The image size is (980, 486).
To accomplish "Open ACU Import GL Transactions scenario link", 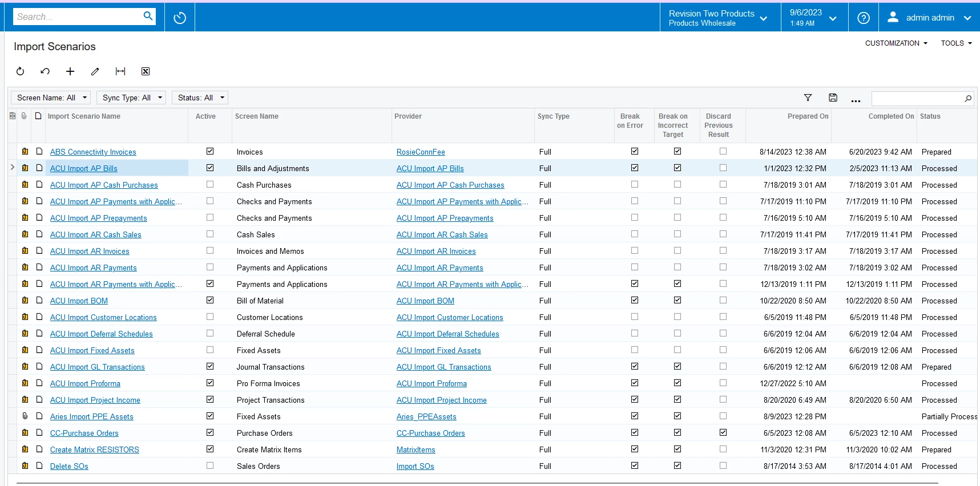I will (x=98, y=367).
